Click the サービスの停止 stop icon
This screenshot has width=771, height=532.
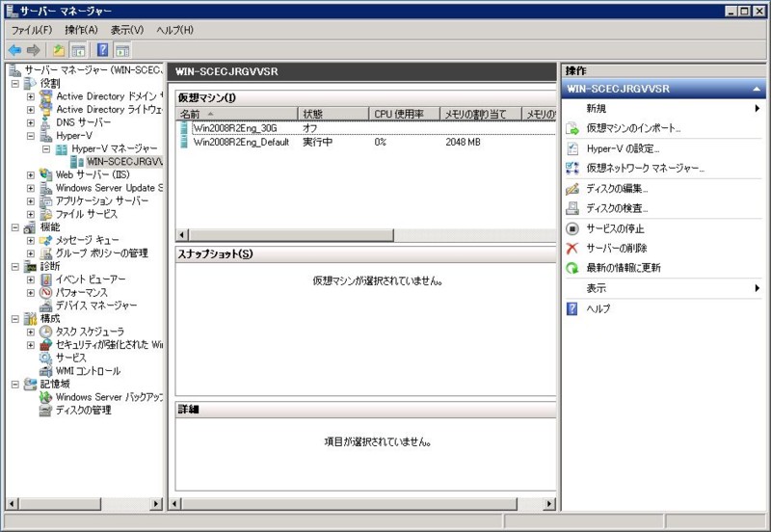coord(572,228)
